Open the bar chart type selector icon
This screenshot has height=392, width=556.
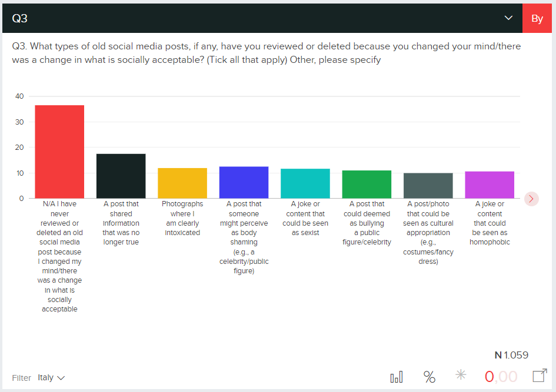[x=397, y=377]
